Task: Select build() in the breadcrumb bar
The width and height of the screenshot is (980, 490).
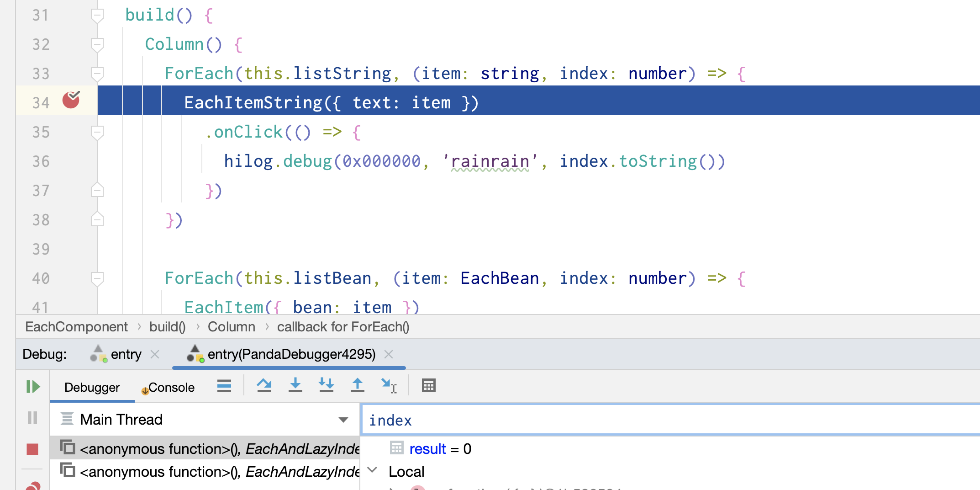Action: click(x=167, y=327)
